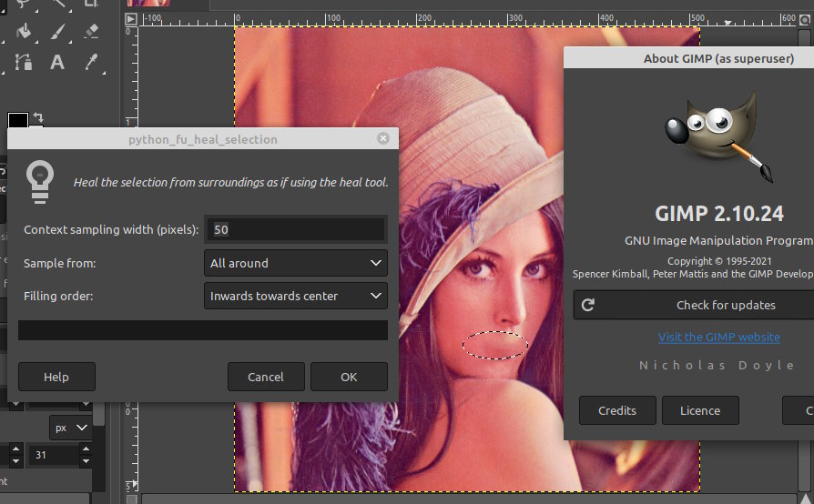Select the Bucket Fill tool

click(25, 30)
